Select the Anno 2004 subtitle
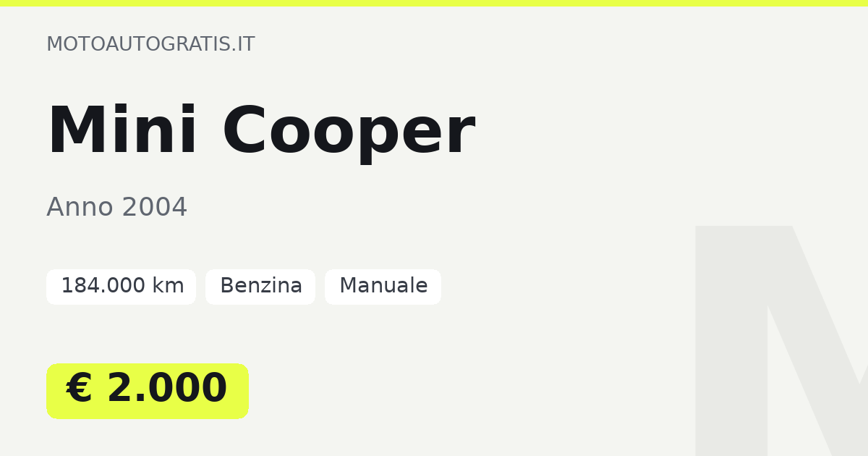 (x=117, y=208)
